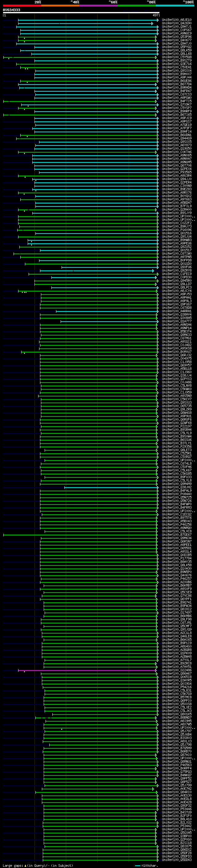Select the UniRef100_O22486 label

pos(177,670)
